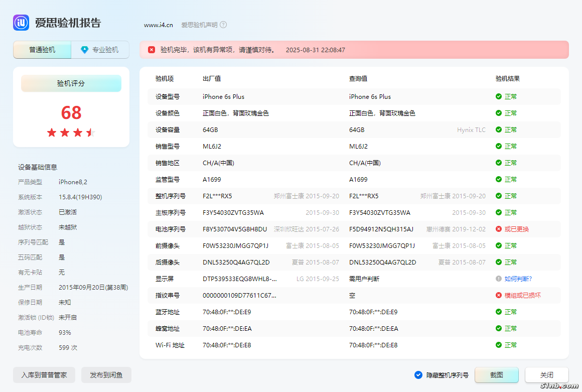Click the timestamp 2025-08-31 22:08:47
The width and height of the screenshot is (582, 392).
click(316, 50)
